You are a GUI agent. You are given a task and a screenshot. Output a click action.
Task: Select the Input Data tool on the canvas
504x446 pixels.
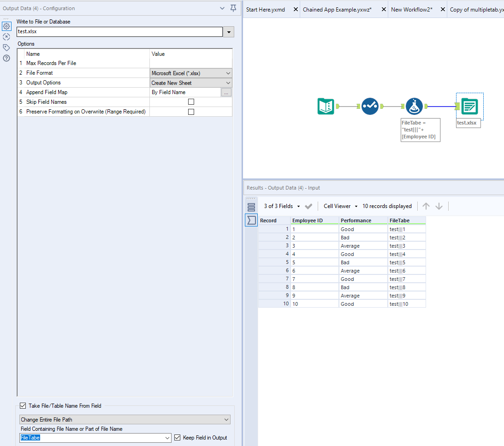click(326, 106)
